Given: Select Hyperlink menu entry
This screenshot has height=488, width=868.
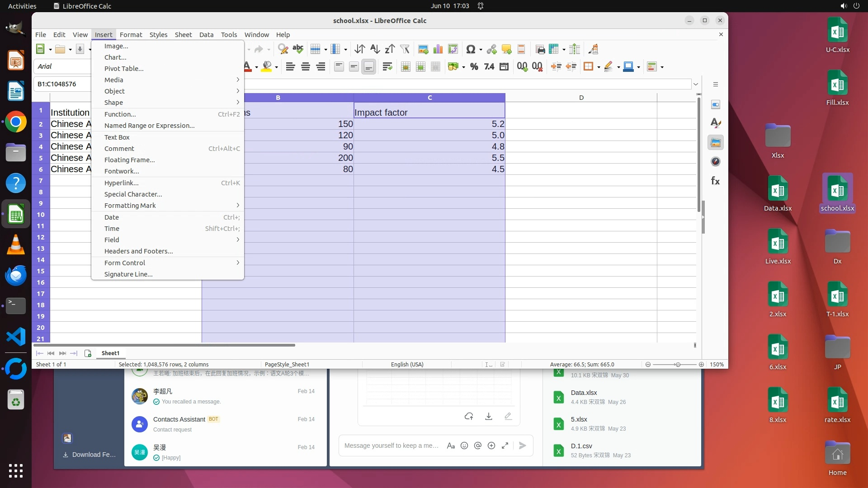Looking at the screenshot, I should point(121,183).
